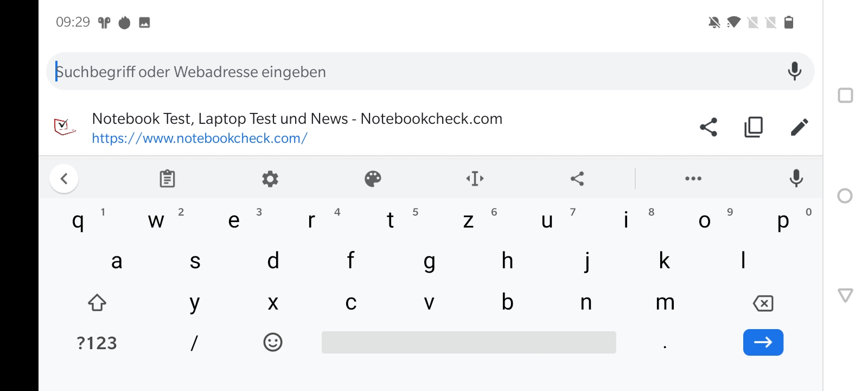This screenshot has height=391, width=868.
Task: Share the Notebookcheck page suggestion
Action: [x=709, y=127]
